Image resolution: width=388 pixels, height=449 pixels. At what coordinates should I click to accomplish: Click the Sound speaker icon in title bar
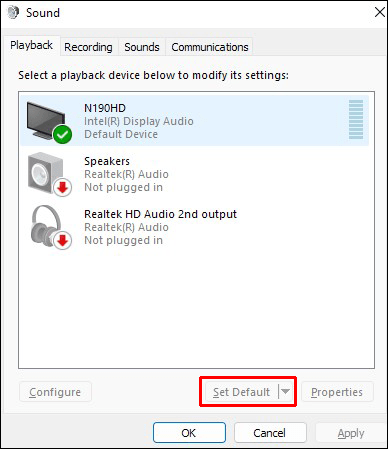click(x=13, y=13)
